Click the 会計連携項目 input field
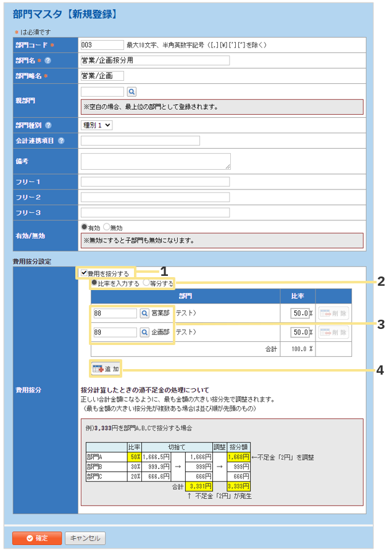392x553 pixels. 140,141
